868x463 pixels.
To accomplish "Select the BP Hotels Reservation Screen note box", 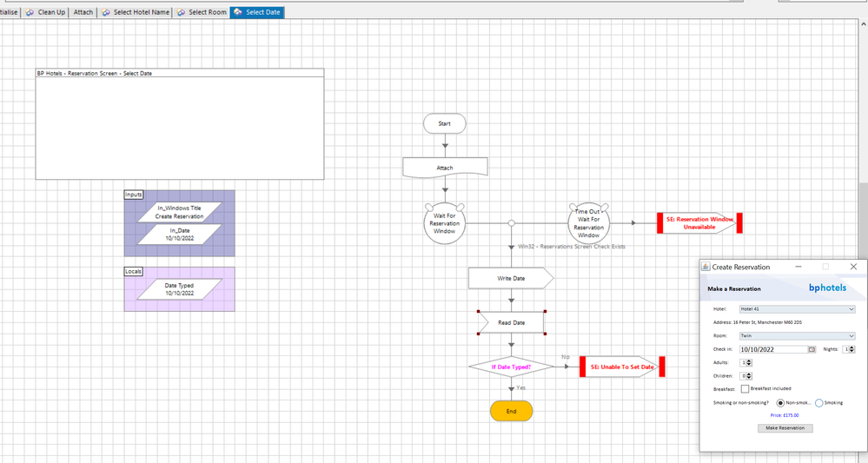I will pos(180,124).
